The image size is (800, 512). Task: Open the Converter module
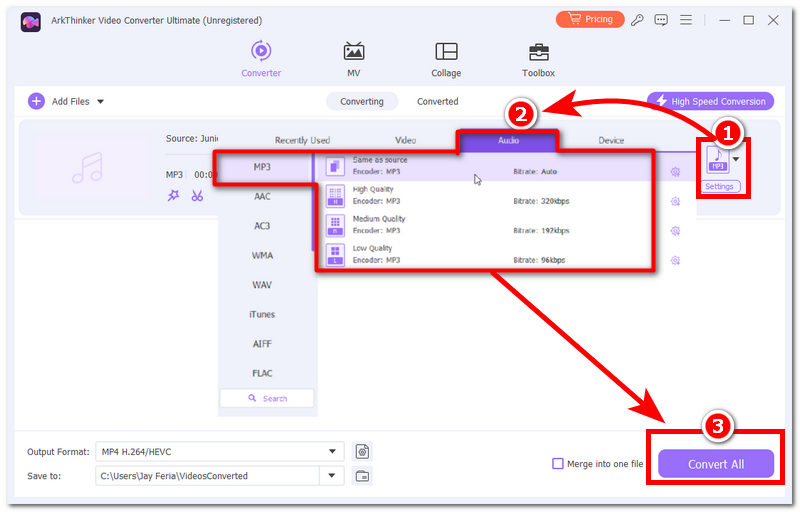261,59
